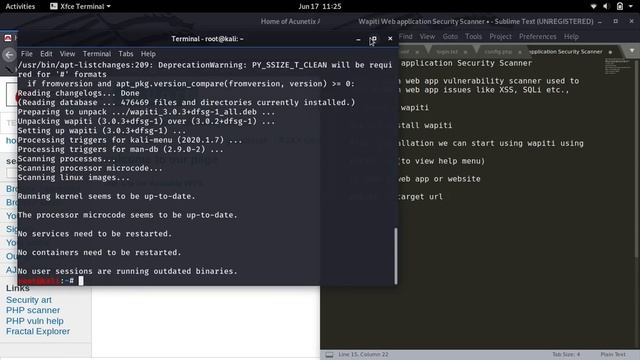
Task: Maximize the Sublime Text window
Action: click(x=616, y=21)
